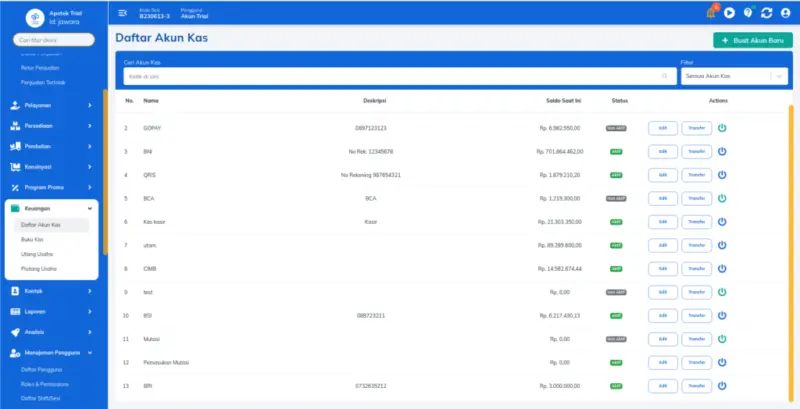Click the Apotek Trial logo icon

34,16
